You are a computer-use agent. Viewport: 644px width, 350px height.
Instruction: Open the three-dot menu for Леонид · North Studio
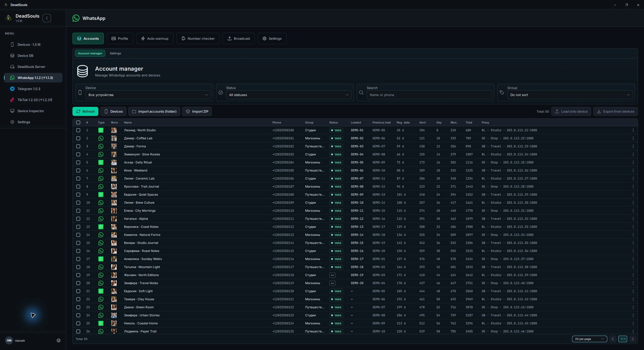pyautogui.click(x=633, y=130)
